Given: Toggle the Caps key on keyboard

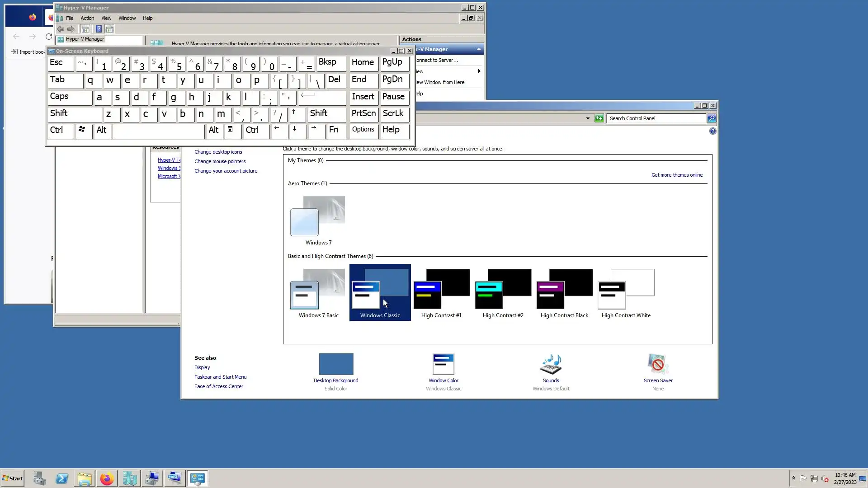Looking at the screenshot, I should pos(70,97).
